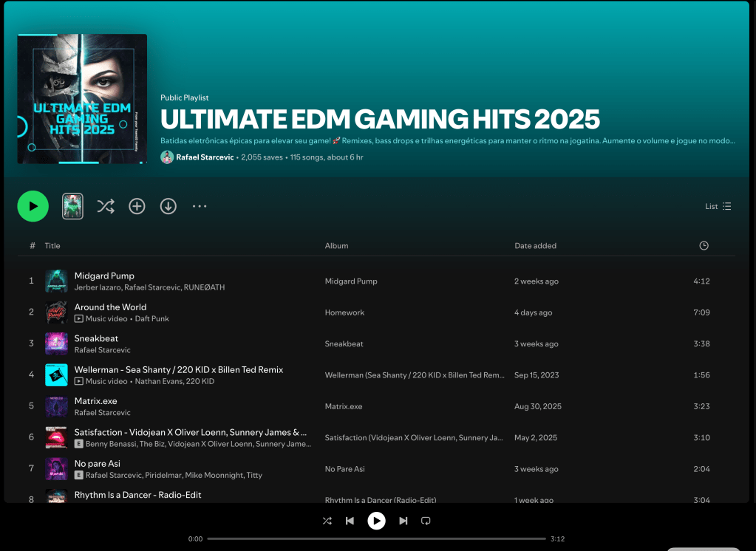Screen dimensions: 756x551
Task: Select the Sneakbeat track title
Action: tap(96, 338)
